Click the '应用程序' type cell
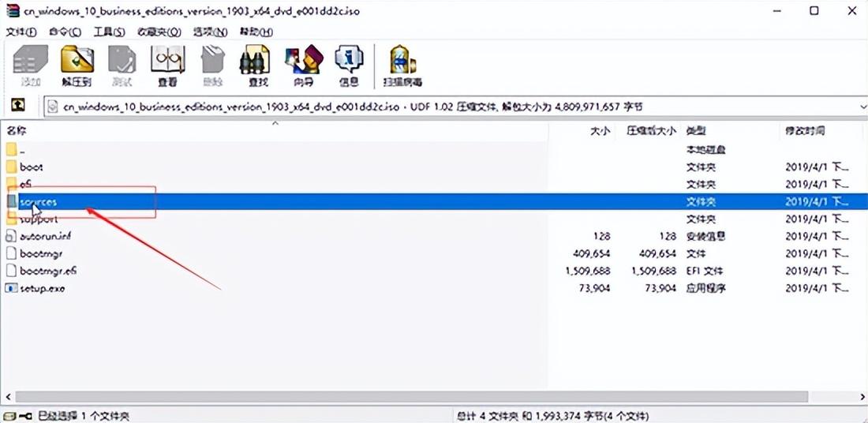868x423 pixels. 705,289
